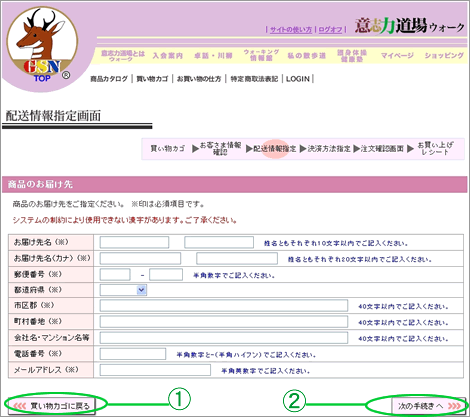This screenshot has height=417, width=470.
Task: Open お買い物の仕方 menu item
Action: pos(199,79)
